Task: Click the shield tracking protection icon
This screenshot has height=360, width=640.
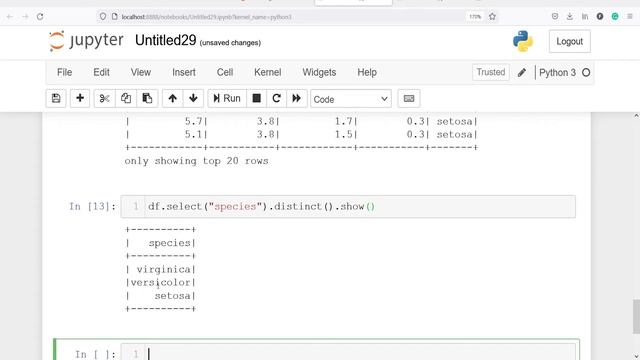Action: (x=103, y=17)
